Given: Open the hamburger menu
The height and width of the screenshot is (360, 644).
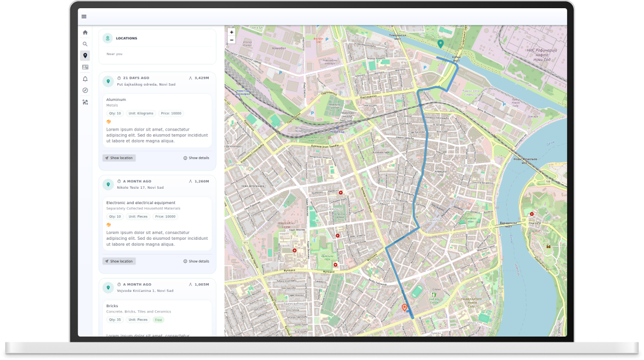Looking at the screenshot, I should [84, 16].
